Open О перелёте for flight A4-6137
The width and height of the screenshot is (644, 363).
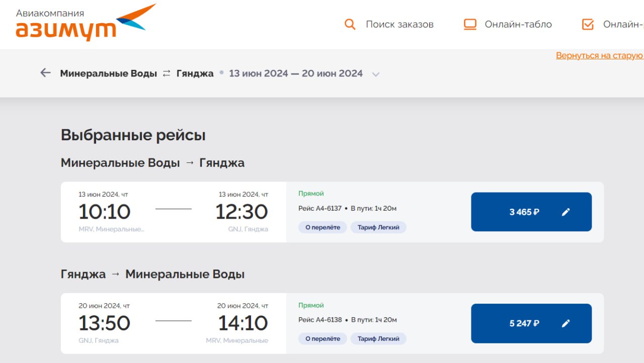coord(323,227)
